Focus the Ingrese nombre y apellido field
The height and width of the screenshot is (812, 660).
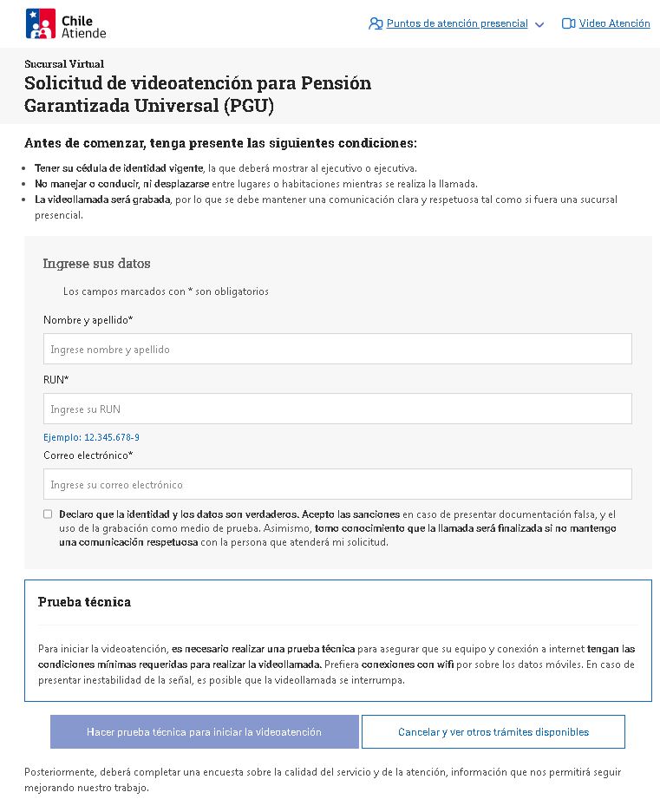click(x=337, y=349)
